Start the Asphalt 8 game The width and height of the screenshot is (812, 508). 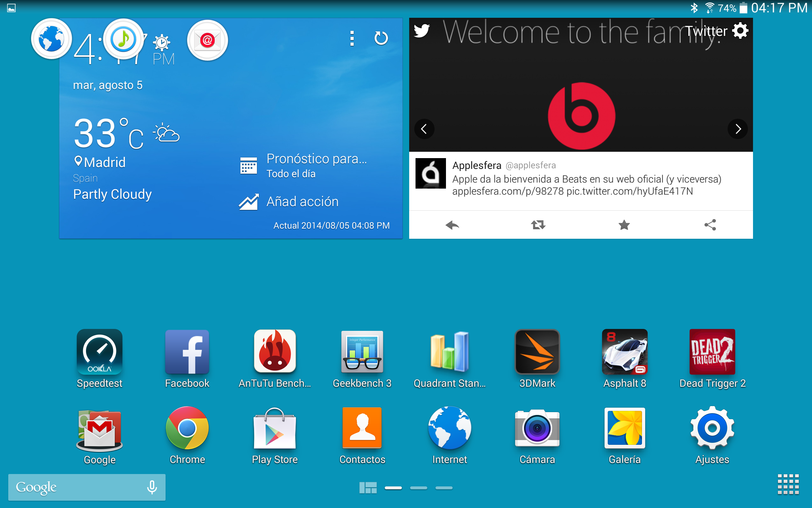coord(625,352)
